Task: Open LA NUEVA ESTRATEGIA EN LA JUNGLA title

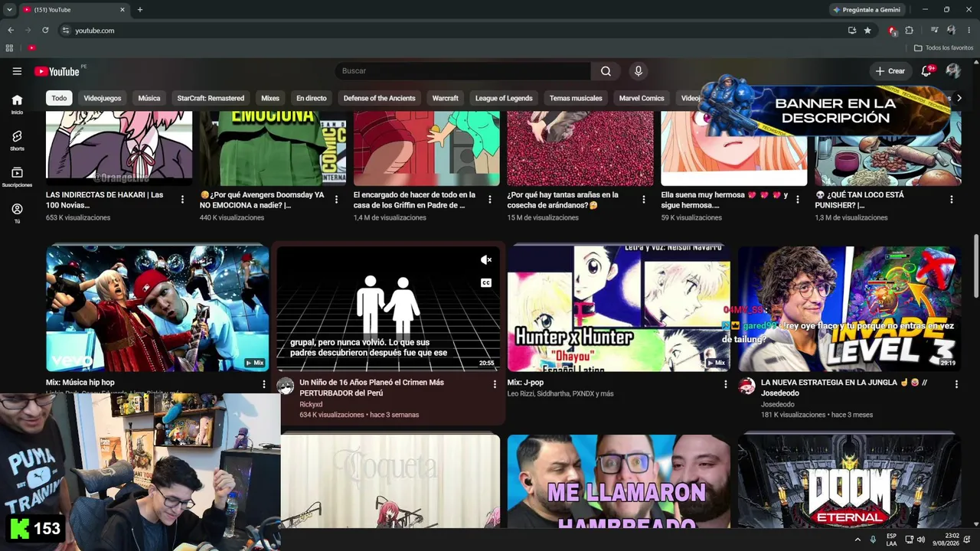Action: click(x=844, y=387)
